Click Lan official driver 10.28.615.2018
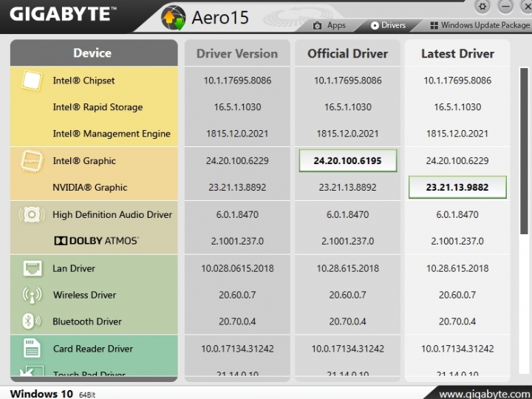This screenshot has width=532, height=399. click(348, 268)
